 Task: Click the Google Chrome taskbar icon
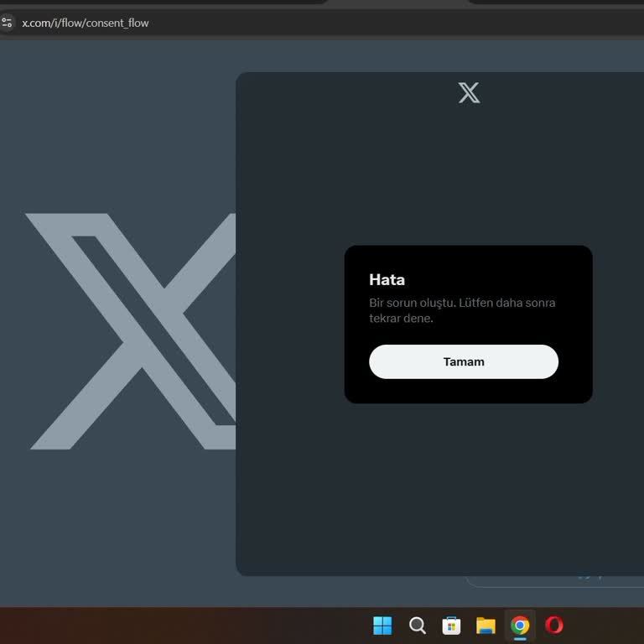pos(520,625)
